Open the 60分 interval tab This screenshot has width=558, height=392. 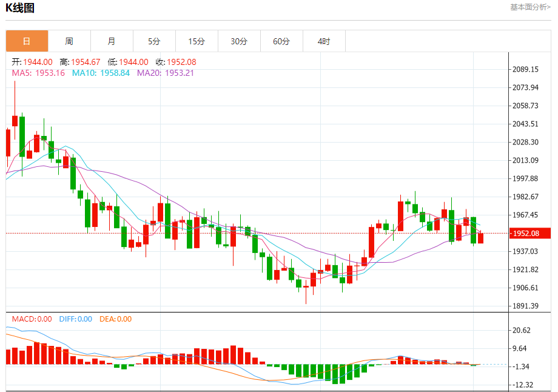tap(281, 41)
